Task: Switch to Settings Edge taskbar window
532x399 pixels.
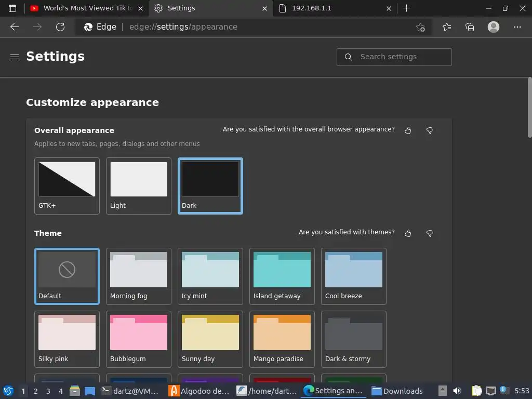Action: (334, 391)
